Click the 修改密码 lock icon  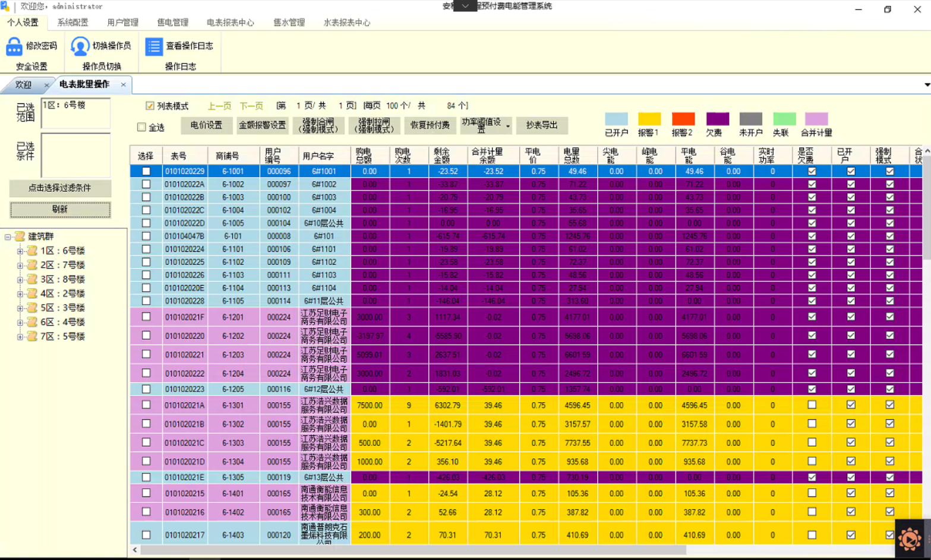(14, 46)
